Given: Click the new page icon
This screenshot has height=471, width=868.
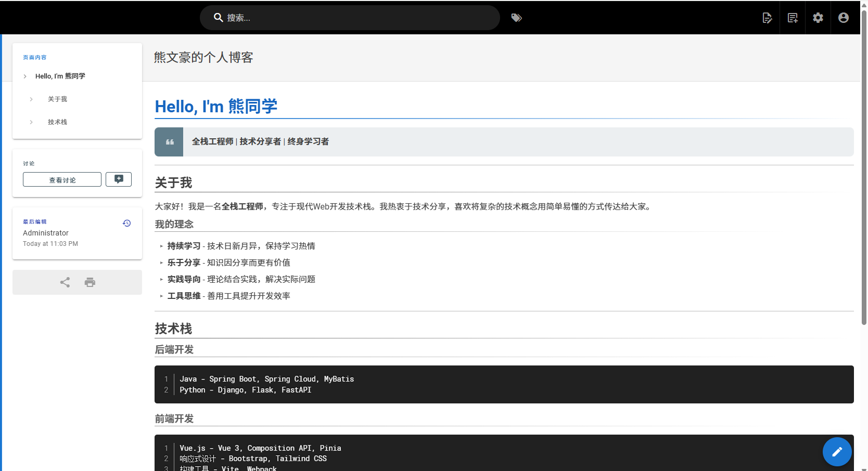Looking at the screenshot, I should (793, 18).
